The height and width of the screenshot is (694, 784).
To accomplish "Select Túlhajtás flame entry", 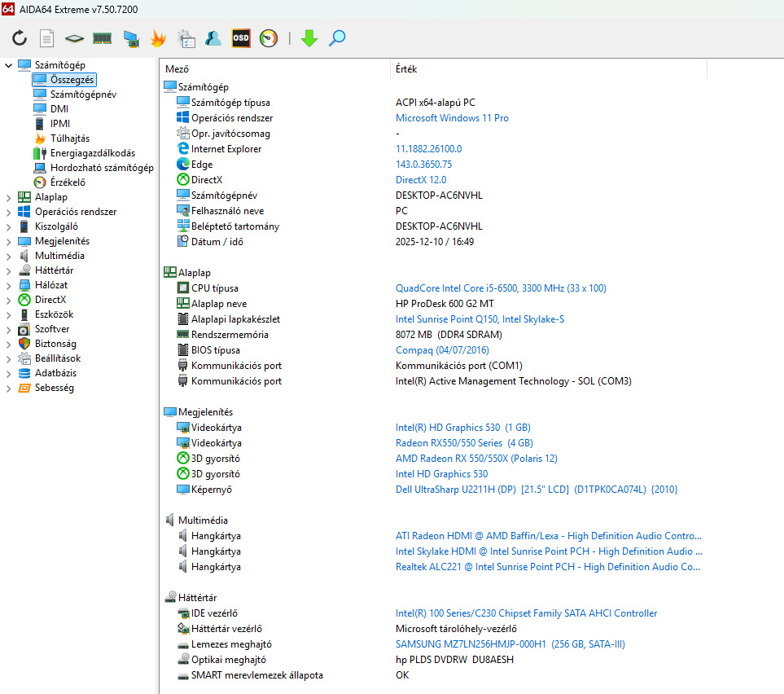I will tap(69, 138).
